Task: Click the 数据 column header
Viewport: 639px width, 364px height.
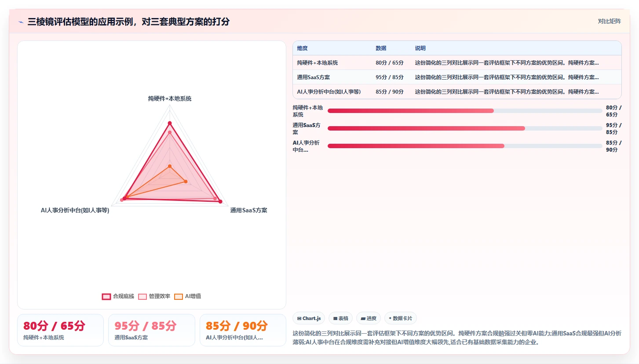Action: coord(381,48)
